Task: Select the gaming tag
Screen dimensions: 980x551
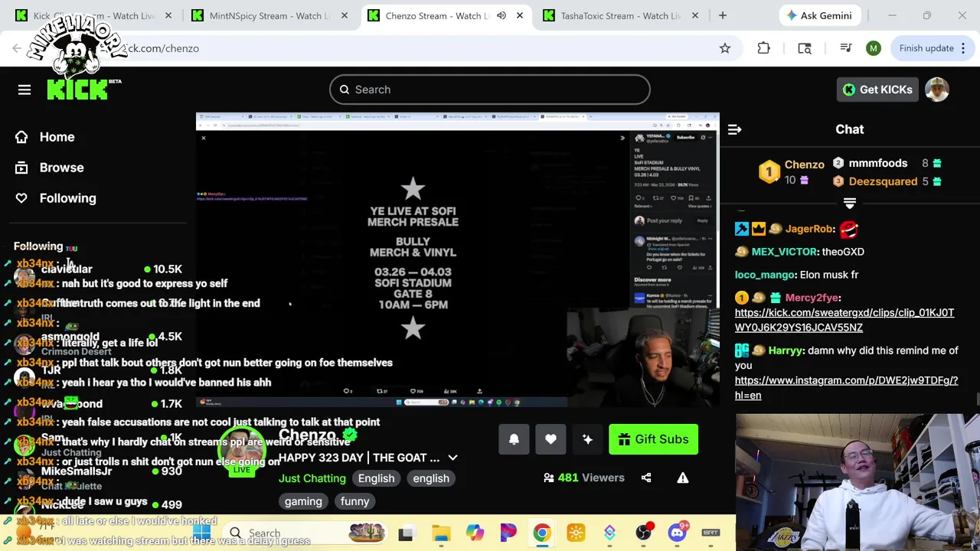Action: (x=303, y=501)
